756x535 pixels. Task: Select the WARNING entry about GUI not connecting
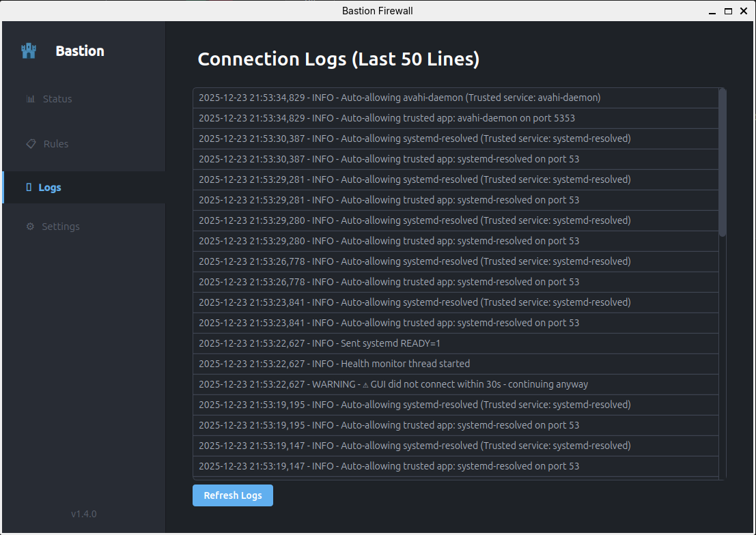coord(456,384)
